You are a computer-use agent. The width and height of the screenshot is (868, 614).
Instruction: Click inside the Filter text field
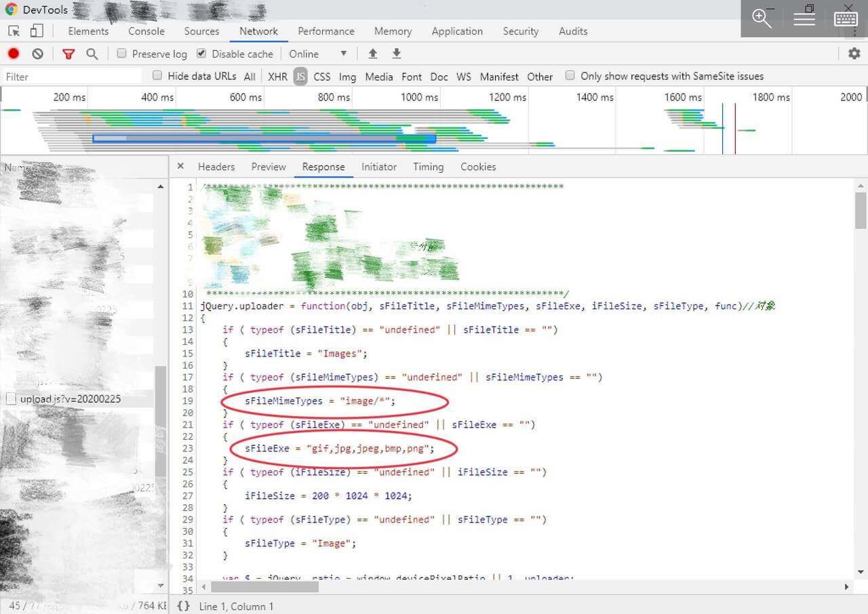tap(71, 77)
